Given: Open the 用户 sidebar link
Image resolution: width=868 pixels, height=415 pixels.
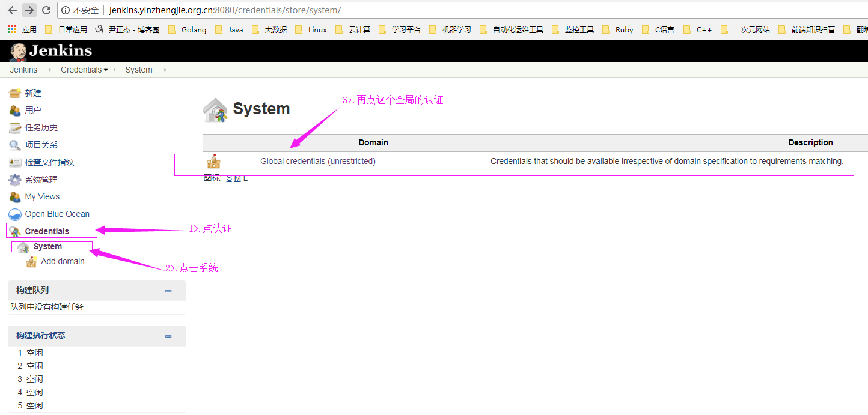Looking at the screenshot, I should tap(33, 110).
